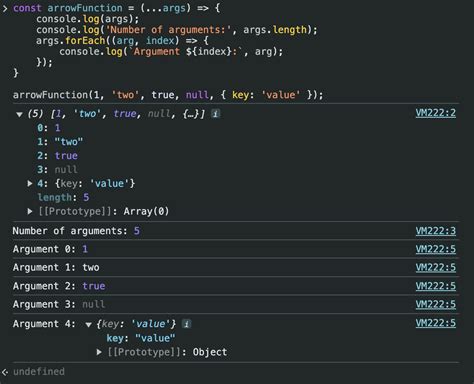474x384 pixels.
Task: Collapse the (5) array output
Action: pyautogui.click(x=19, y=114)
